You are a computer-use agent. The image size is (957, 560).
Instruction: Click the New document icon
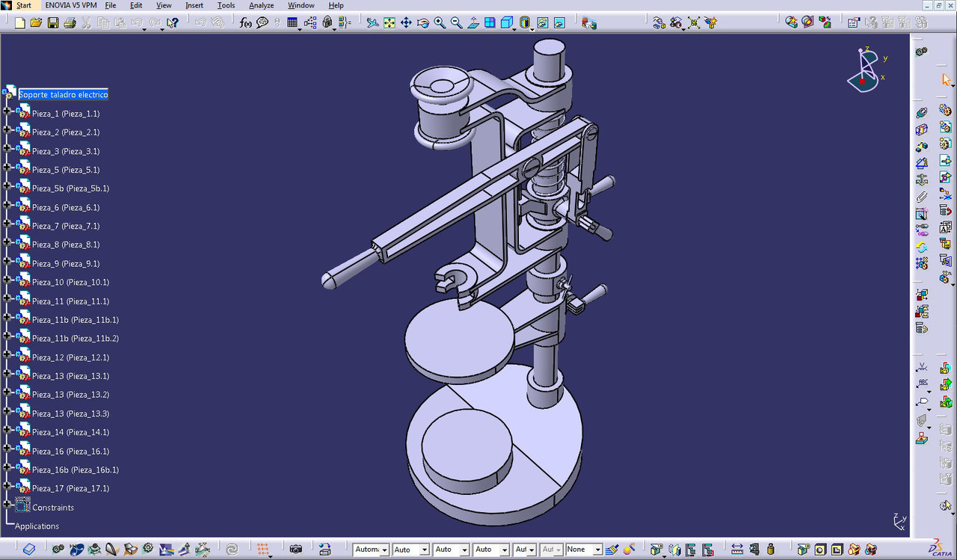[19, 23]
